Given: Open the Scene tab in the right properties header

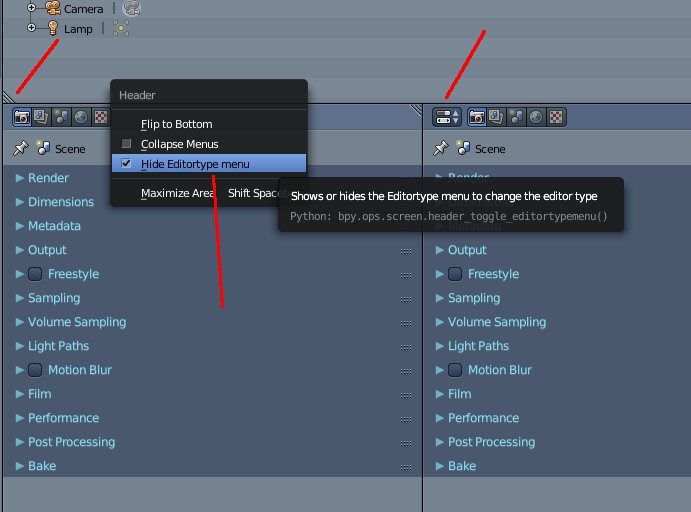Looking at the screenshot, I should (516, 117).
